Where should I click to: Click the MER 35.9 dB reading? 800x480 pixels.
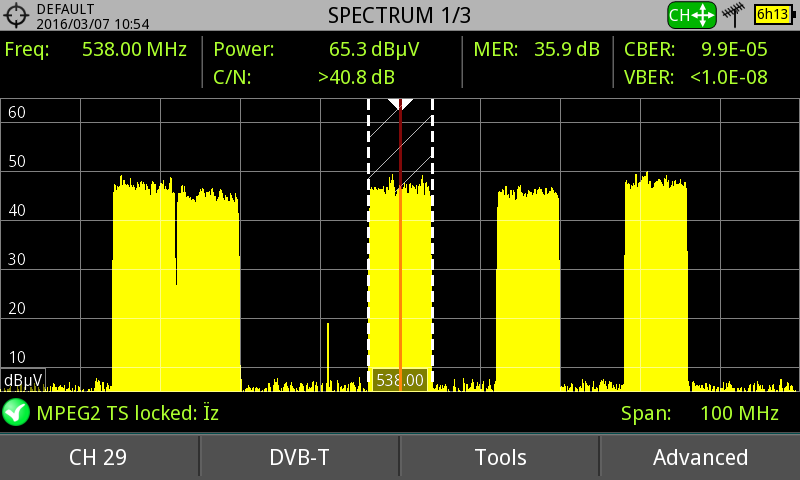click(x=567, y=49)
